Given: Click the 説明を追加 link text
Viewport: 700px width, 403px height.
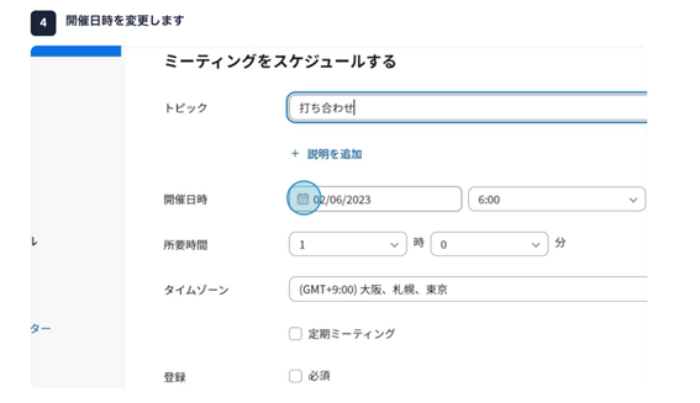Looking at the screenshot, I should point(334,154).
